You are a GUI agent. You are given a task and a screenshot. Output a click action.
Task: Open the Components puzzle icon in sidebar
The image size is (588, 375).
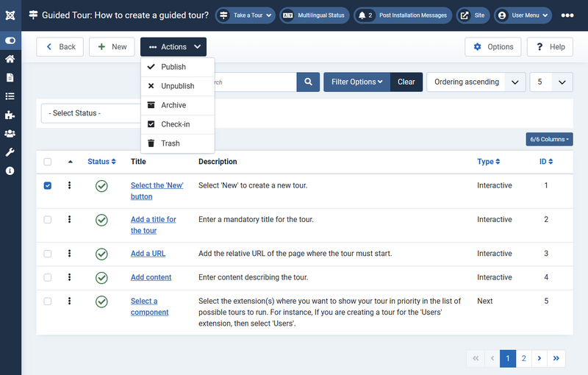pos(10,115)
